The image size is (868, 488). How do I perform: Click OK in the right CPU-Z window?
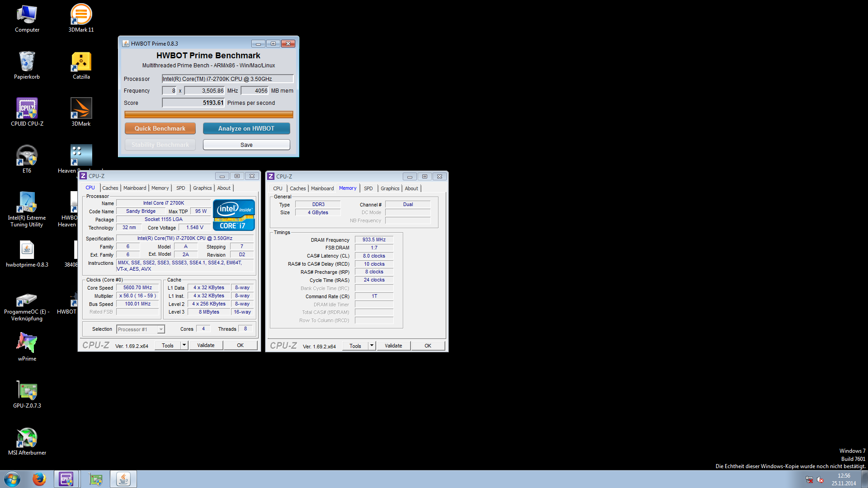tap(428, 346)
